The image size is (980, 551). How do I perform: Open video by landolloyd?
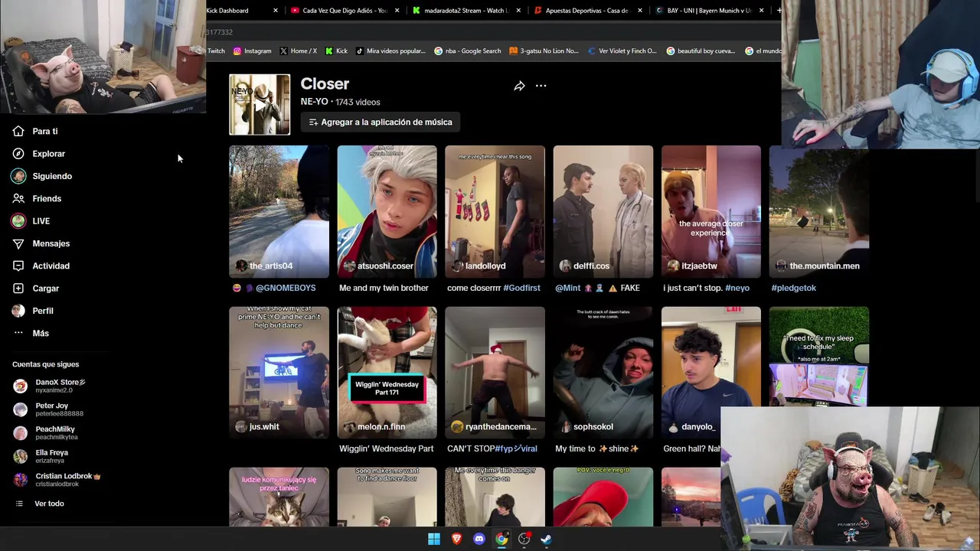coord(495,211)
